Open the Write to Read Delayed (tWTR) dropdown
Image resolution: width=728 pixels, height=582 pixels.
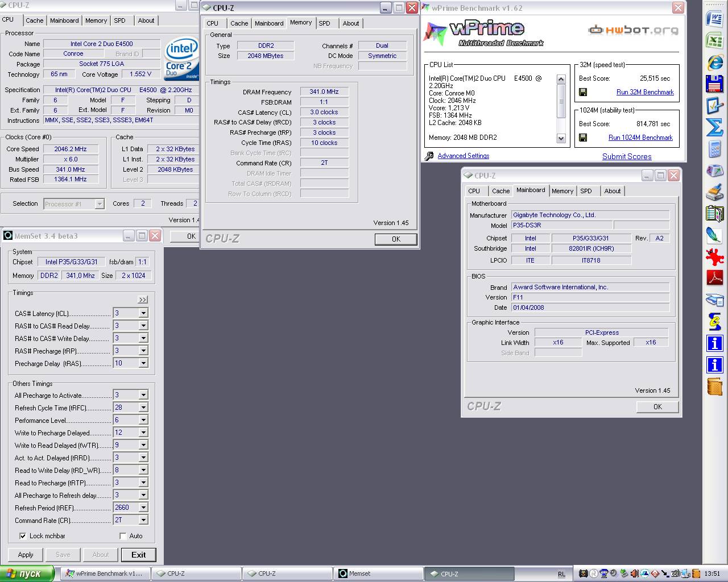point(143,445)
